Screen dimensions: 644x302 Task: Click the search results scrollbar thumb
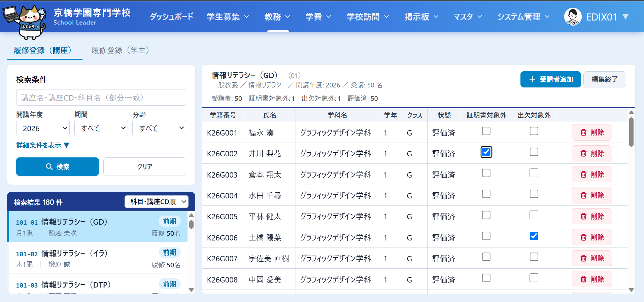click(x=191, y=224)
